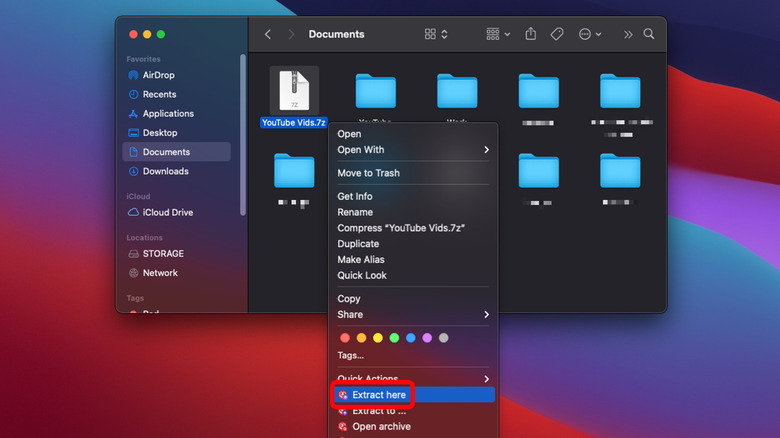The image size is (780, 438).
Task: Switch the icon/list view toggle control
Action: 436,34
